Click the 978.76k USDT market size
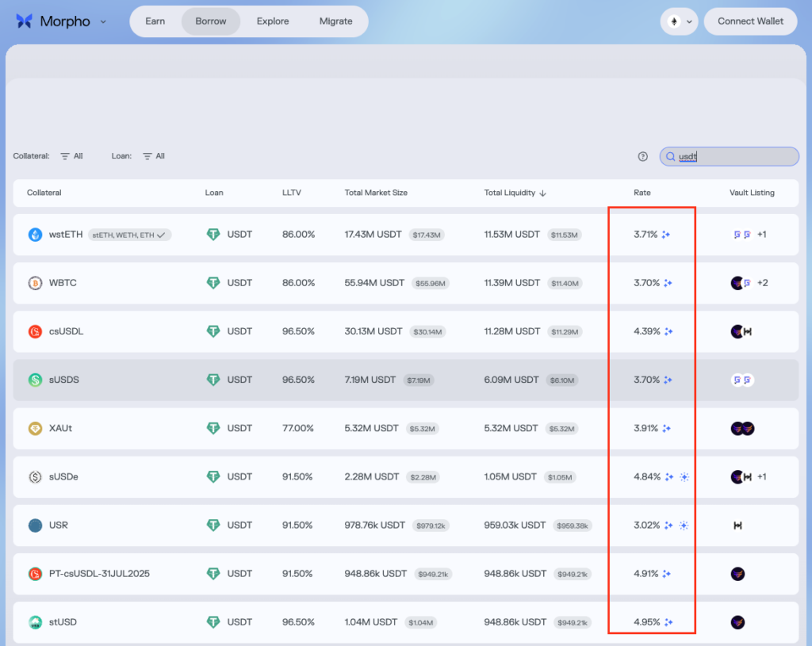This screenshot has width=812, height=646. click(x=374, y=525)
